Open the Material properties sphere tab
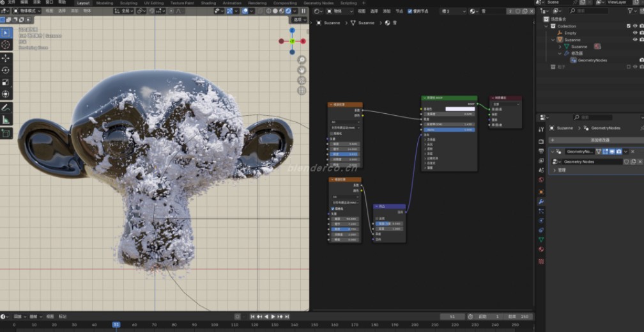 [x=541, y=249]
